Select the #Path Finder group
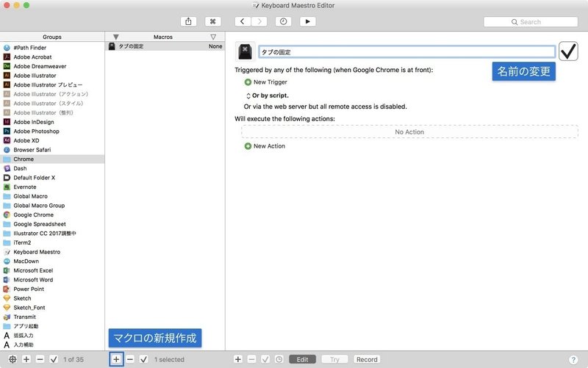This screenshot has width=588, height=368. click(52, 48)
